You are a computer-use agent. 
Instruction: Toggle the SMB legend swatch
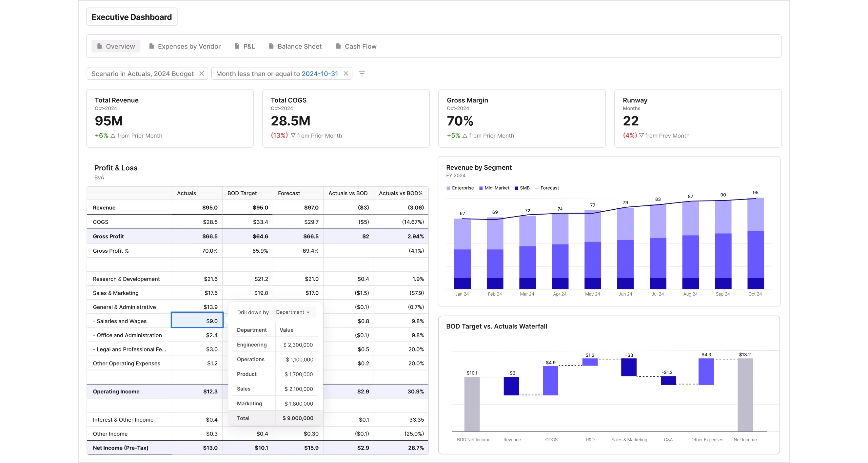coord(516,188)
